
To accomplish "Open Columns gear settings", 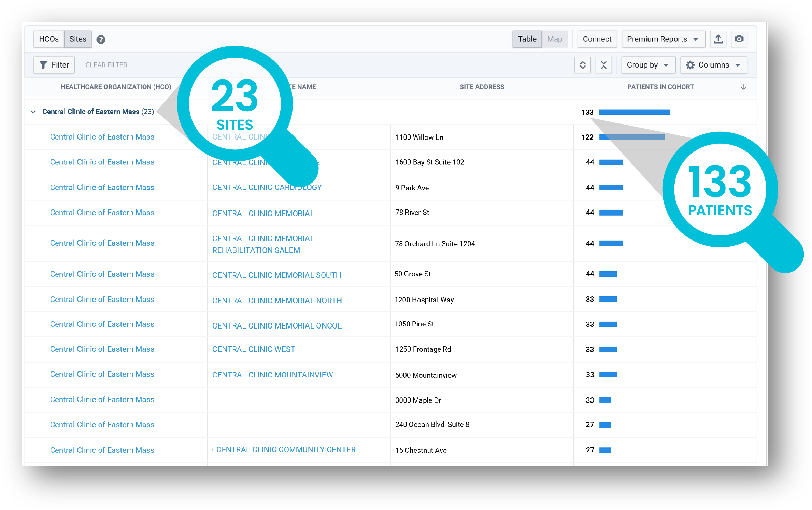I will [x=713, y=65].
